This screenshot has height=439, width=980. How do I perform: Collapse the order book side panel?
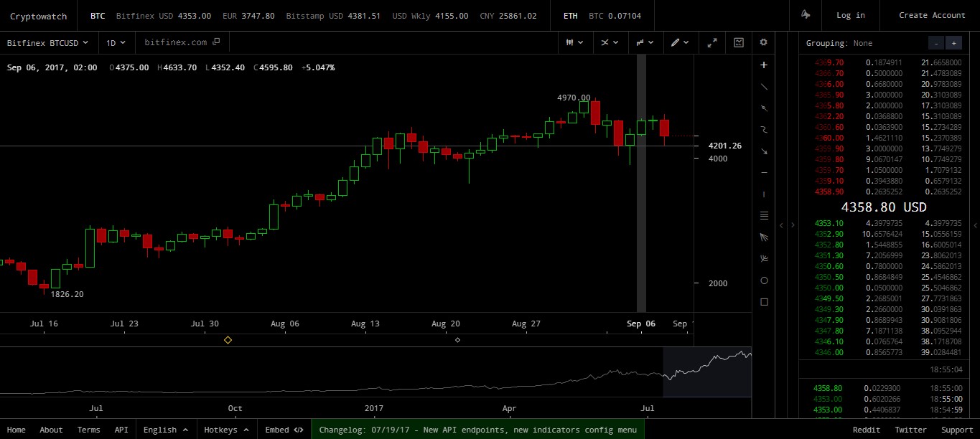pos(793,225)
